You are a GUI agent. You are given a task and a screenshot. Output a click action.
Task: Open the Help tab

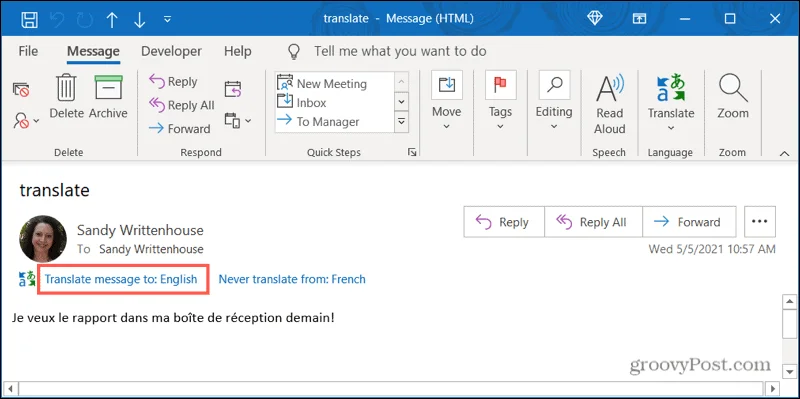[238, 51]
